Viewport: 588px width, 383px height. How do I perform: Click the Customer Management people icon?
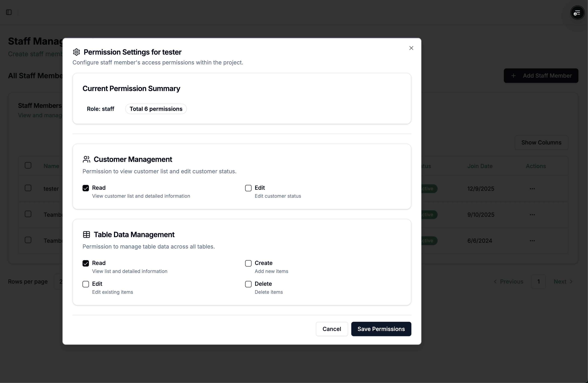(87, 159)
